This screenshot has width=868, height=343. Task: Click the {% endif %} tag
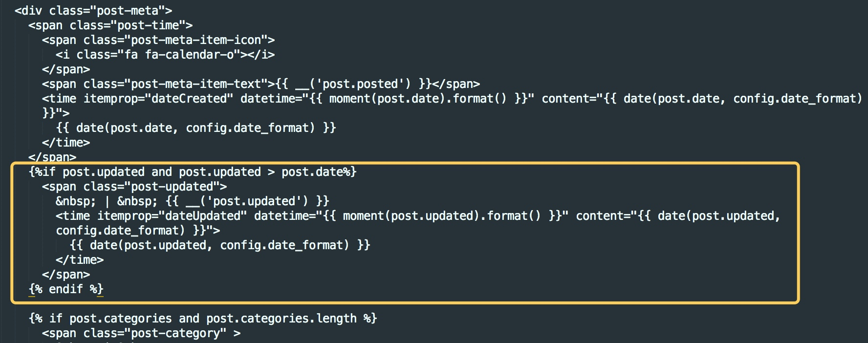[x=66, y=289]
